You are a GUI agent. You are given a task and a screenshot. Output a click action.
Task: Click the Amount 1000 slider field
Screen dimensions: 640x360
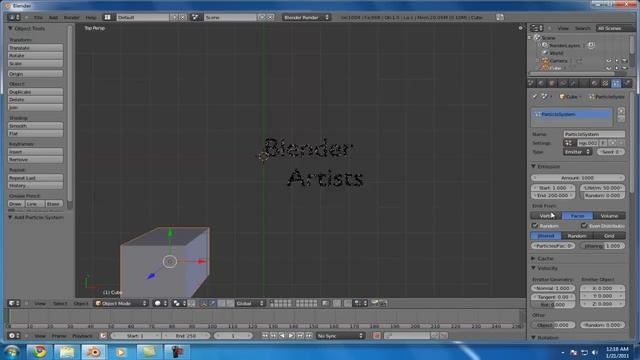click(x=578, y=178)
